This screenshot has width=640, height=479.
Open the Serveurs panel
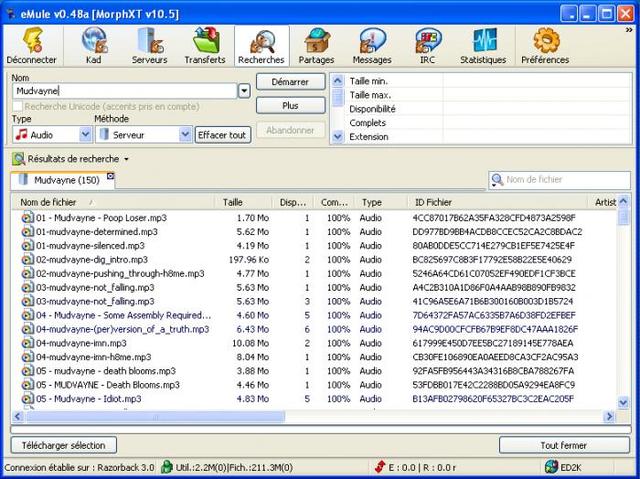point(149,46)
